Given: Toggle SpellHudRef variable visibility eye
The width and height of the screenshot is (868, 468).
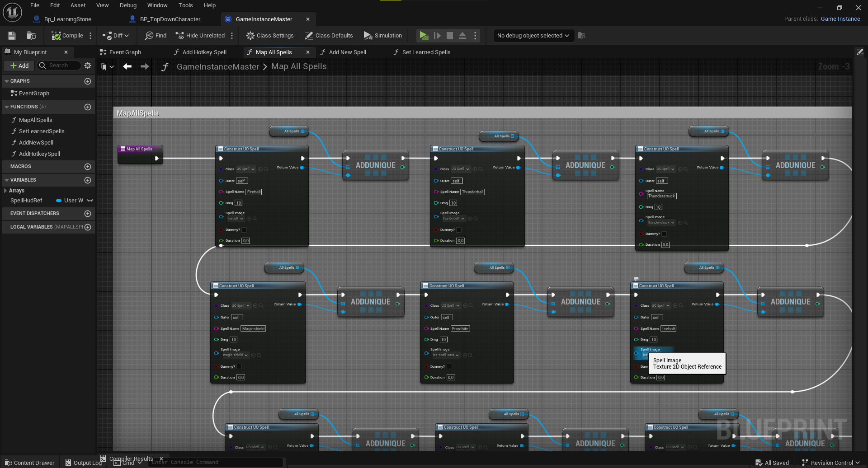Looking at the screenshot, I should [x=90, y=201].
